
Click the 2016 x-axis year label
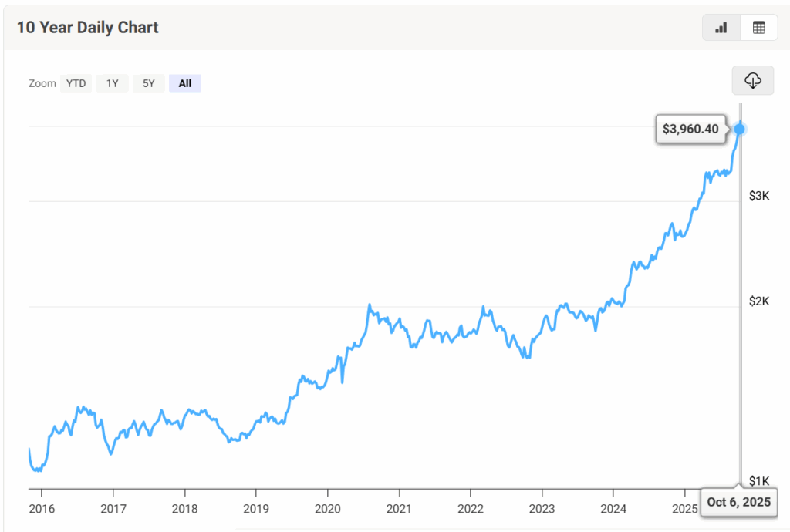pos(41,509)
